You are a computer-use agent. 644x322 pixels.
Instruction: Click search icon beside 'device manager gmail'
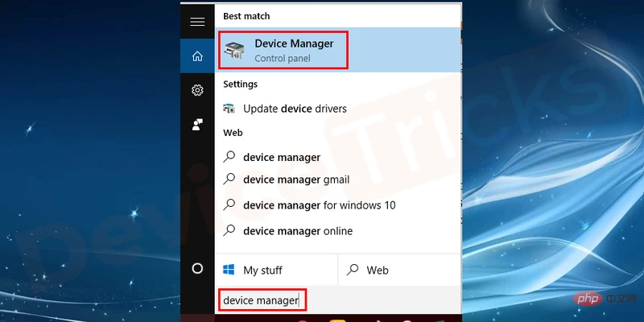click(229, 179)
